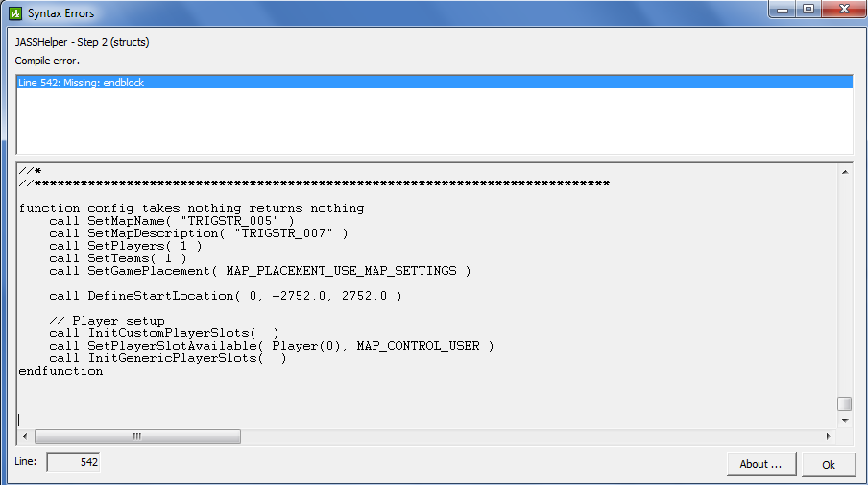Click the Player setup comment line
This screenshot has width=868, height=485.
107,321
